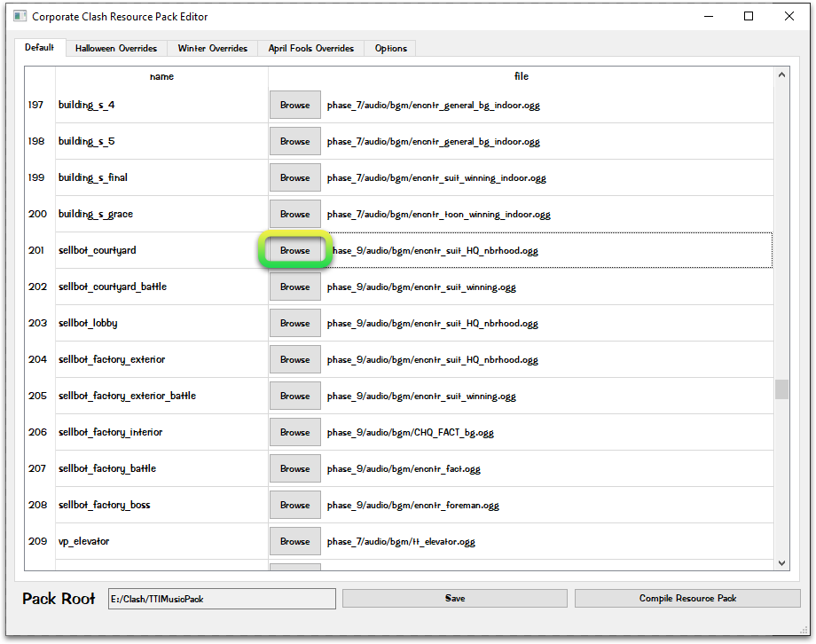816x644 pixels.
Task: Browse file for building_s_final
Action: [295, 178]
